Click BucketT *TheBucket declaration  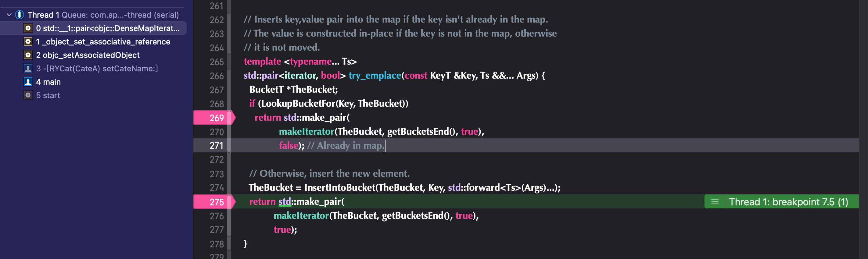point(293,90)
